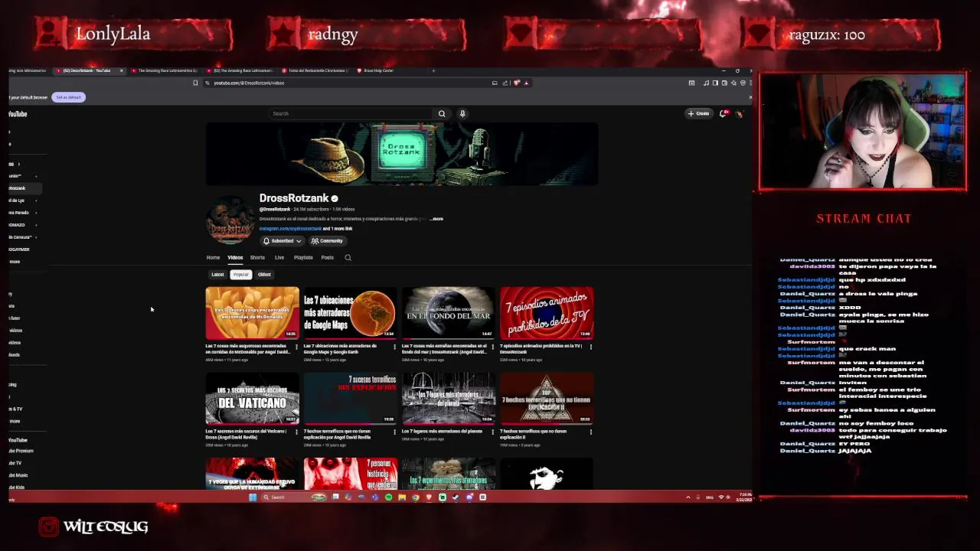Open the browser hamburger menu
The width and height of the screenshot is (980, 551).
[750, 83]
